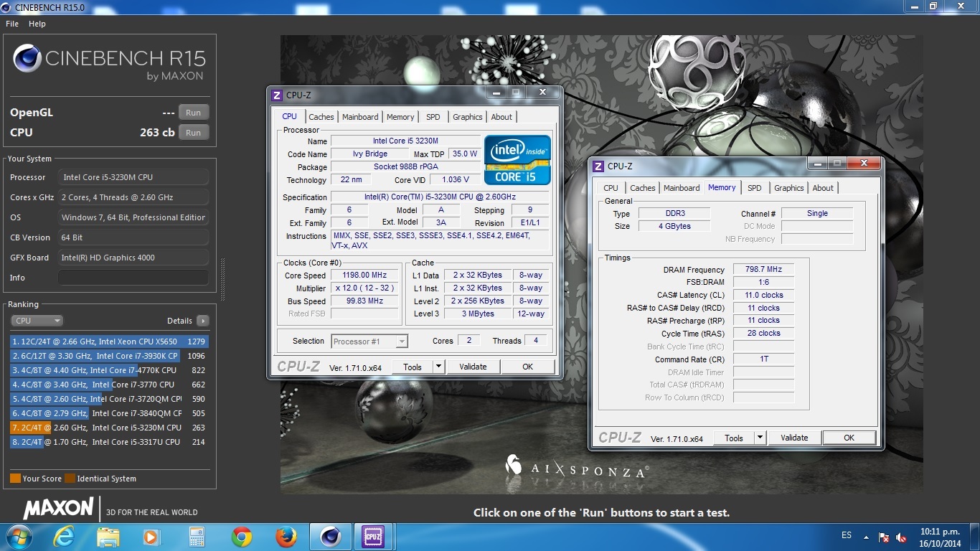
Task: Select CPU tab in left CPU-Z window
Action: (290, 116)
